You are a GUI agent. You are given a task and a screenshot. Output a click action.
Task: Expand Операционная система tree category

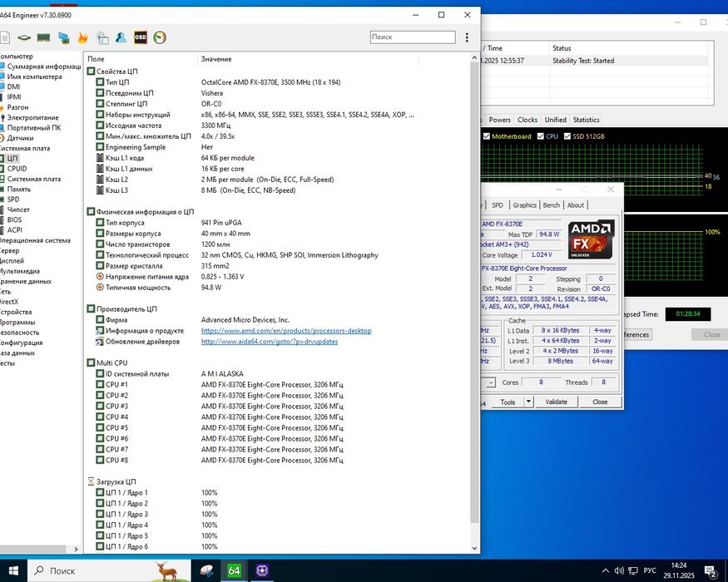(34, 240)
